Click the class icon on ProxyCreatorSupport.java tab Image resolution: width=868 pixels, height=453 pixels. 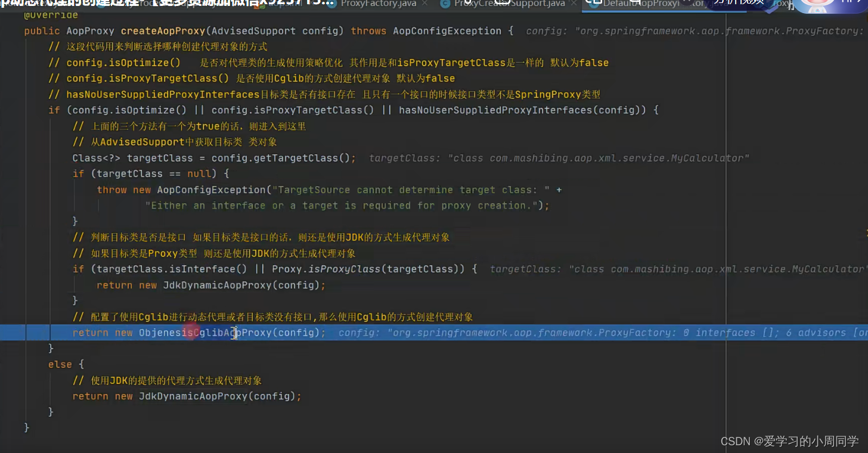coord(445,4)
